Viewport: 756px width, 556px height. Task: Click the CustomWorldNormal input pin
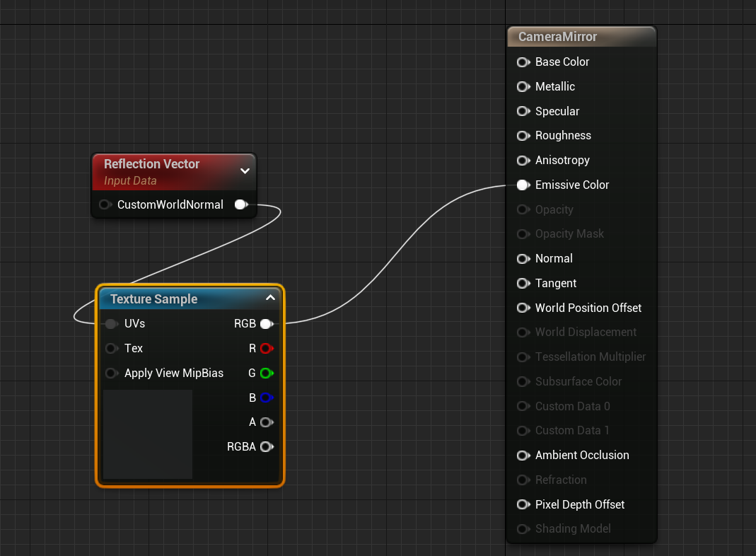click(x=105, y=205)
